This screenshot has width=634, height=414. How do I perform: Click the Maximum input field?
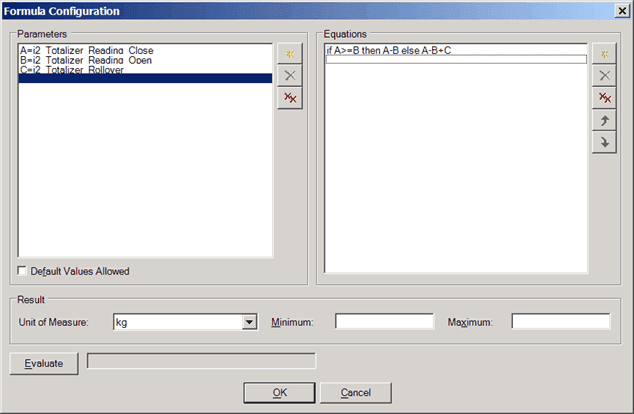560,322
